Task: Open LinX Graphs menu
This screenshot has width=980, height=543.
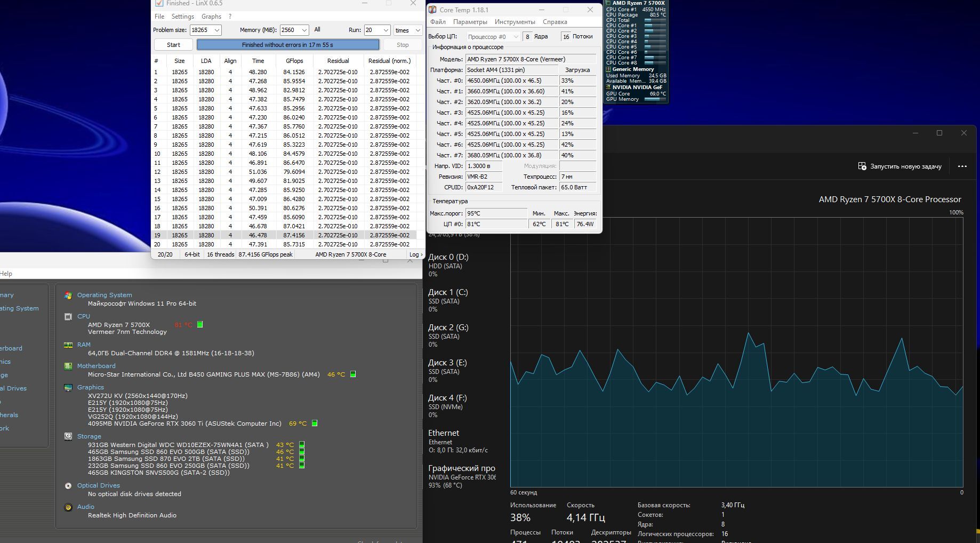Action: (211, 17)
